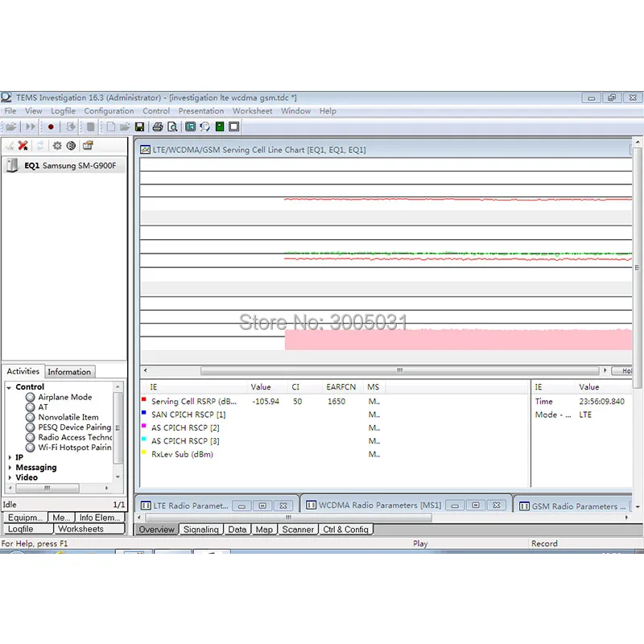Click the grayed Stop square toolbar icon

point(90,127)
